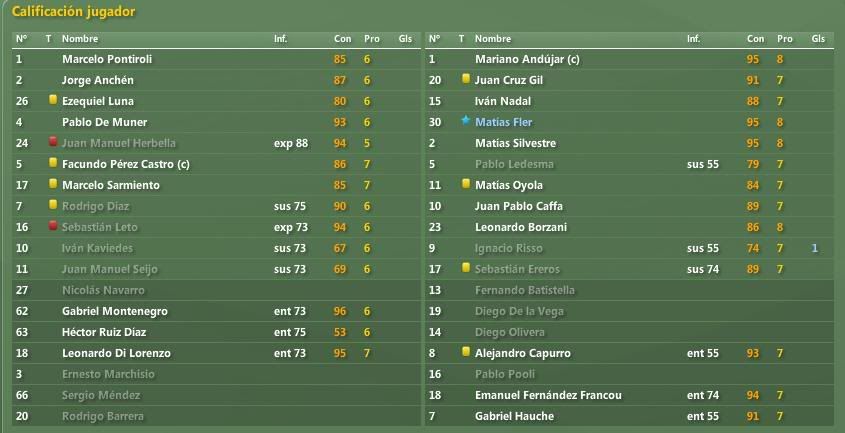The height and width of the screenshot is (433, 845).
Task: Click Sebastián Ereros' yellow card icon
Action: [466, 268]
